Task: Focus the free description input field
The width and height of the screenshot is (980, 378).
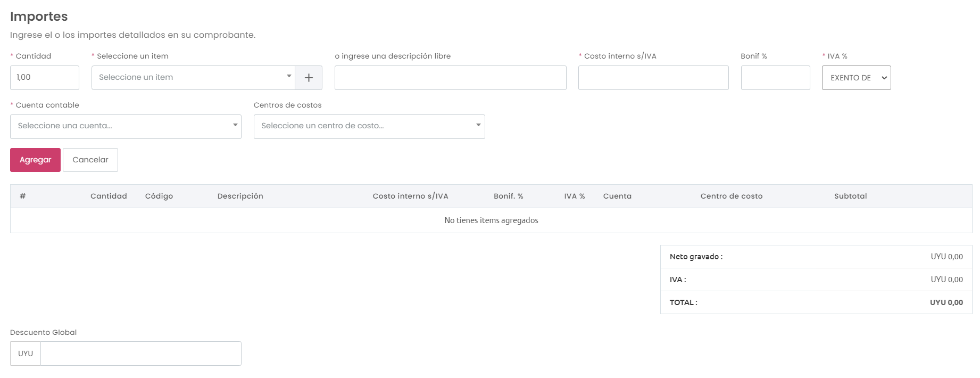Action: point(451,78)
